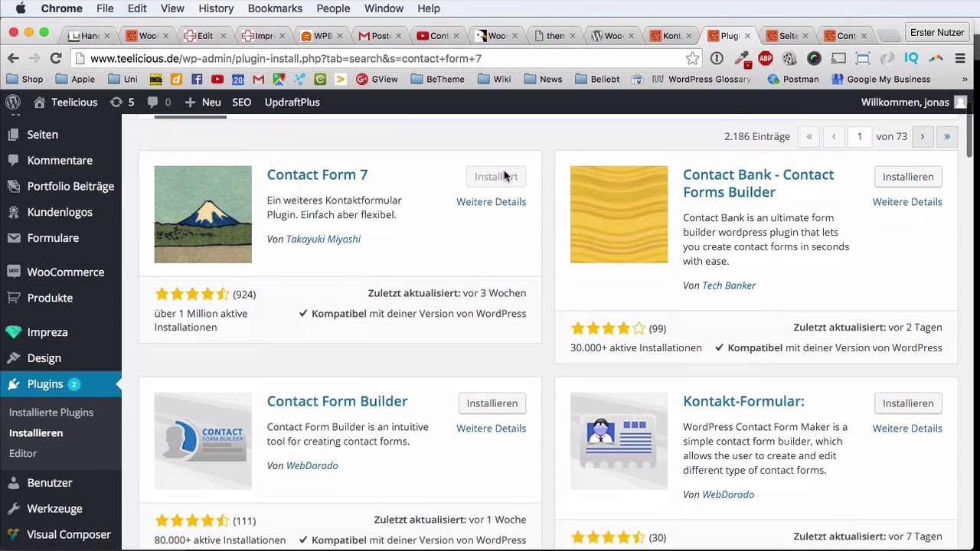Click Contact Form 7 Mount Fuji thumbnail

coord(203,214)
